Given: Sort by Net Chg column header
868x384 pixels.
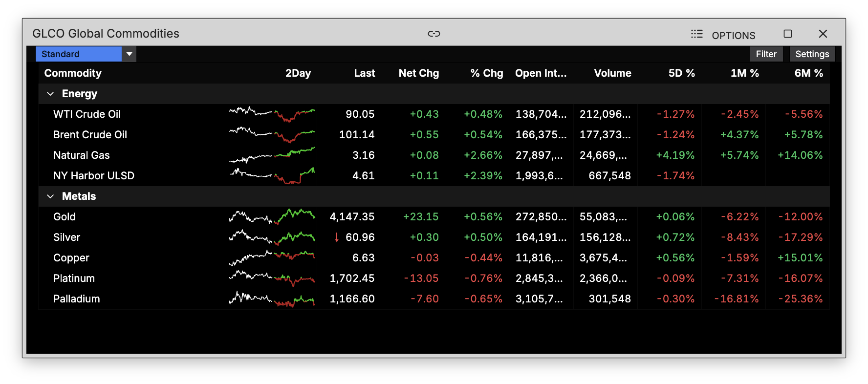Looking at the screenshot, I should 419,73.
